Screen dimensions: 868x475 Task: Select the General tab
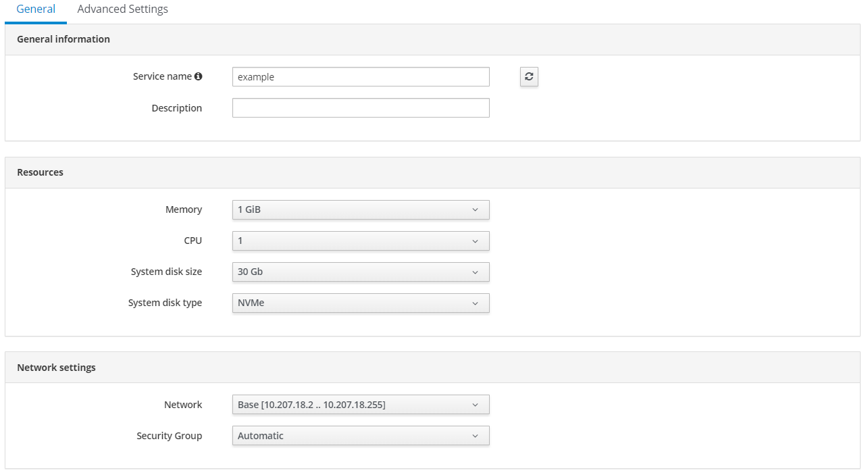click(x=36, y=9)
